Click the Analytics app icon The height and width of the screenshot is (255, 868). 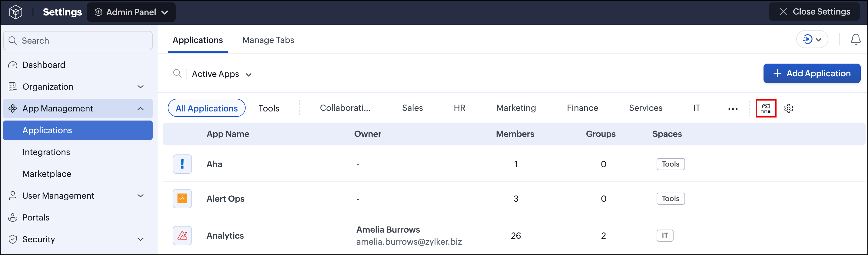pyautogui.click(x=182, y=235)
